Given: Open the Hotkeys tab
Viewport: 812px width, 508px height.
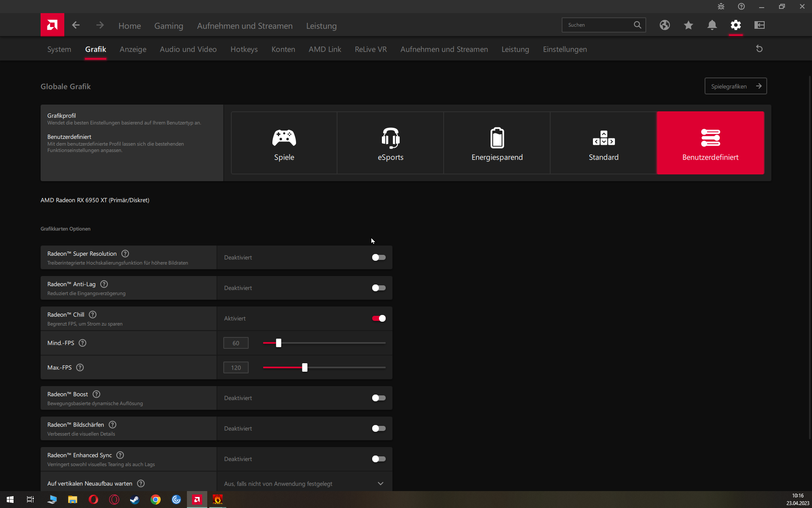Looking at the screenshot, I should click(x=244, y=49).
